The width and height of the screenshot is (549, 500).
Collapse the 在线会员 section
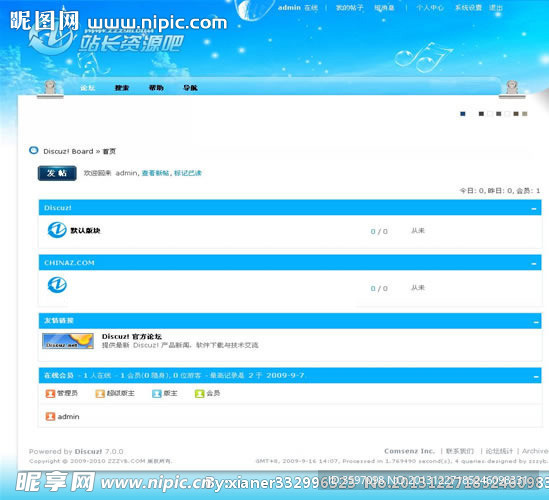point(536,376)
